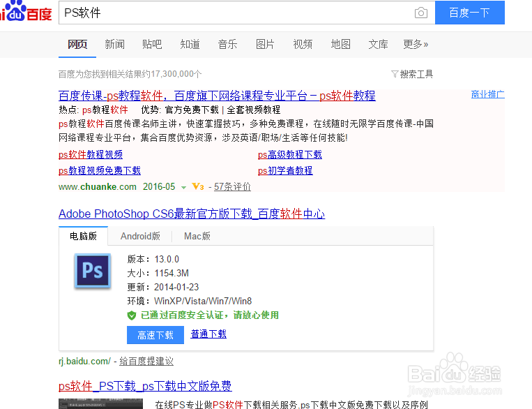Screen dimensions: 532x409
Task: Open the ps教程视频免费下载 link
Action: pyautogui.click(x=100, y=170)
